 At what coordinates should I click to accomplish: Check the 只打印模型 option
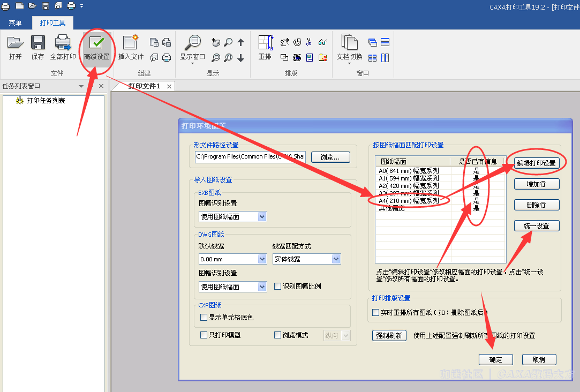pos(204,335)
